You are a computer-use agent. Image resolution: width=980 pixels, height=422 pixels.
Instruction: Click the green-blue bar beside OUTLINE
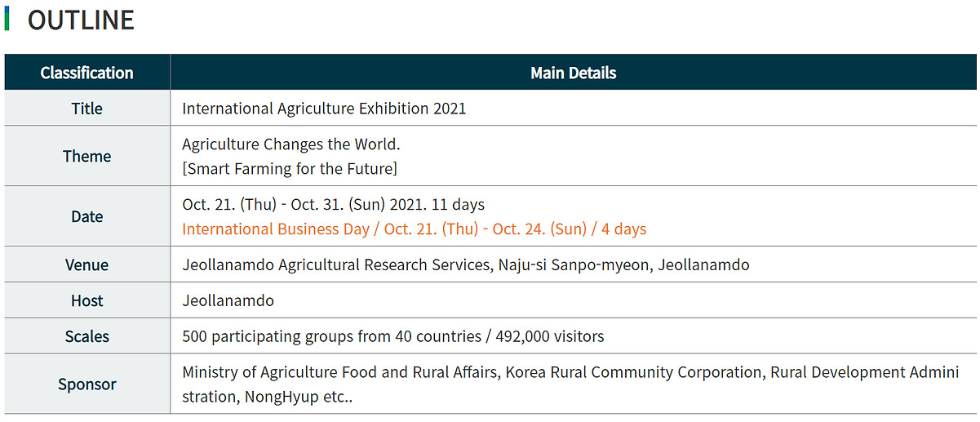point(7,19)
